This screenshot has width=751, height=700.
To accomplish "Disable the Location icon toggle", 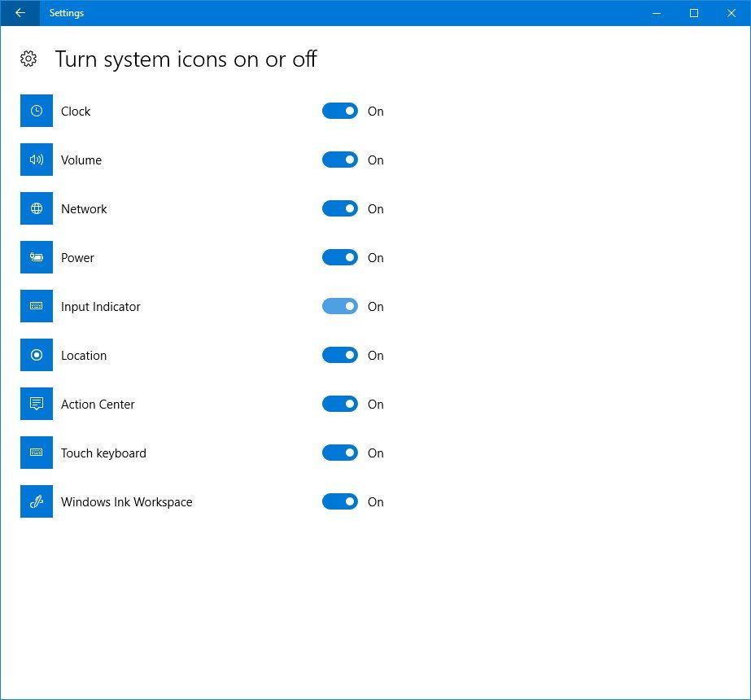I will (339, 355).
